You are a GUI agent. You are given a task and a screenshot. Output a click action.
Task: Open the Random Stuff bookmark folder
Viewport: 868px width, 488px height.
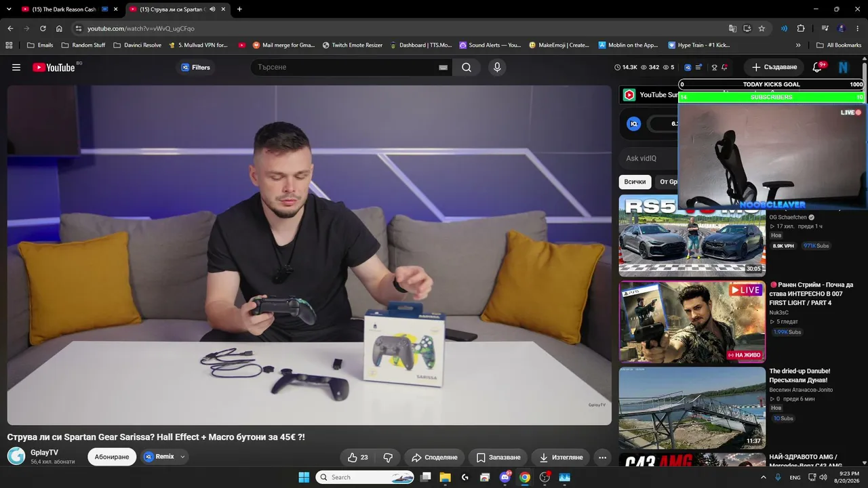coord(83,45)
